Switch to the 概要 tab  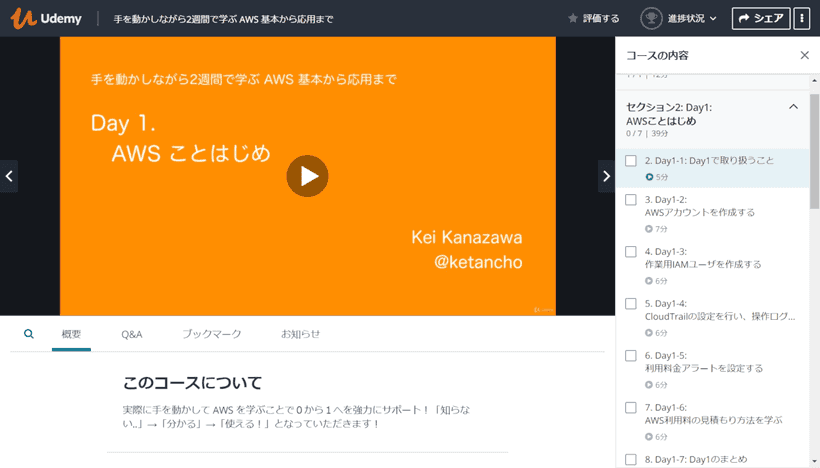71,334
